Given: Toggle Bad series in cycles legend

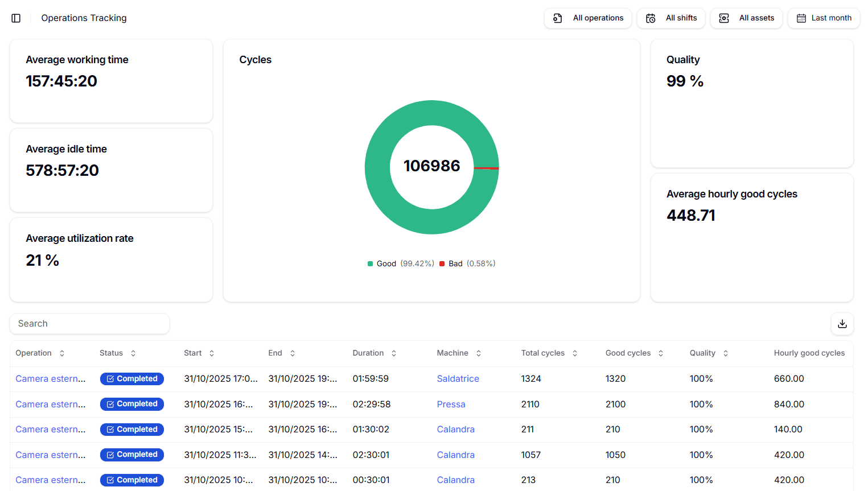Looking at the screenshot, I should click(455, 264).
